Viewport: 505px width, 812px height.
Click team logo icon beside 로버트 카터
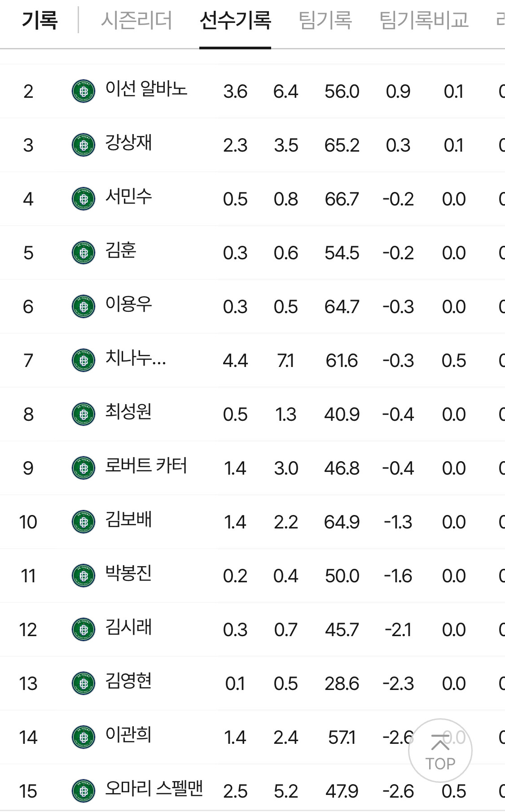(83, 468)
